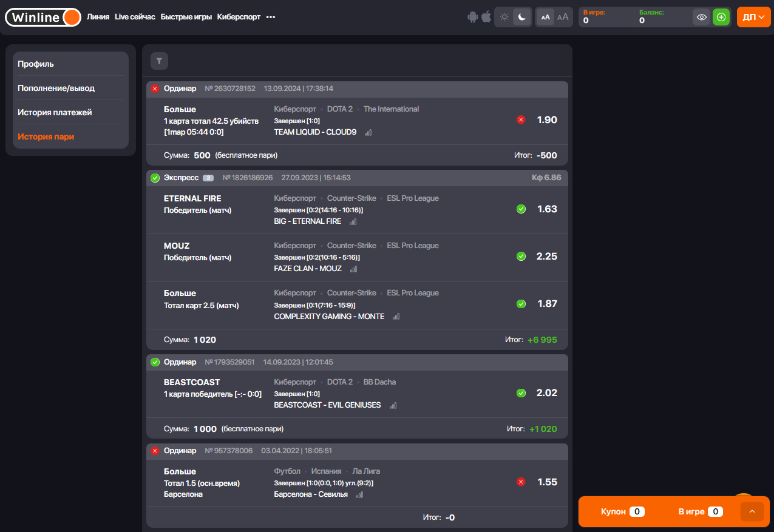
Task: Expand the coupon panel with the chevron
Action: [752, 512]
